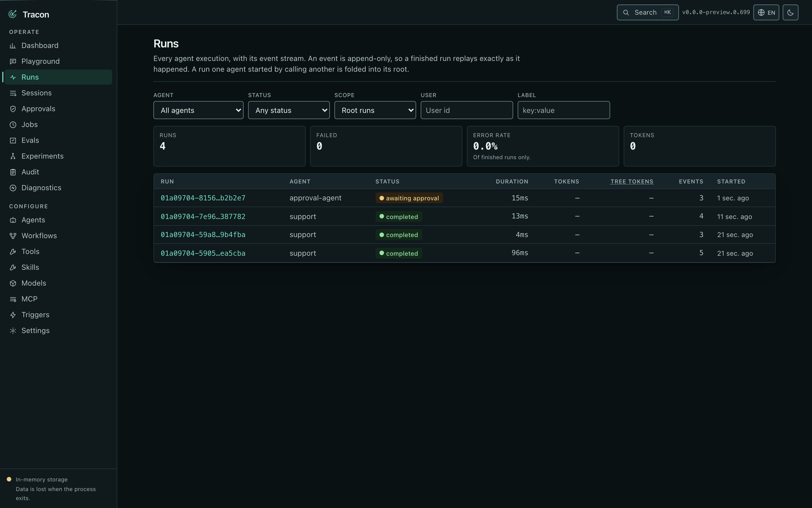The image size is (812, 508).
Task: Open the Any status dropdown
Action: tap(288, 110)
